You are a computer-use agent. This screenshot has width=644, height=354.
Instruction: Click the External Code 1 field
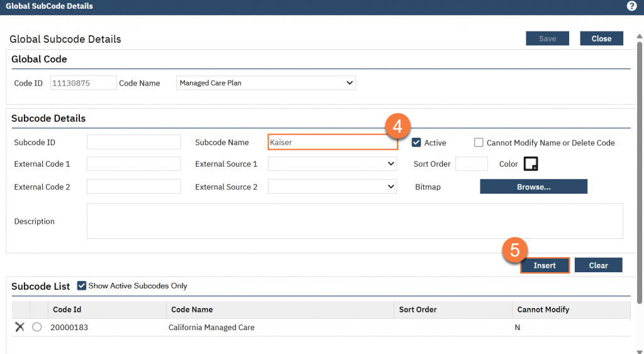click(x=133, y=164)
